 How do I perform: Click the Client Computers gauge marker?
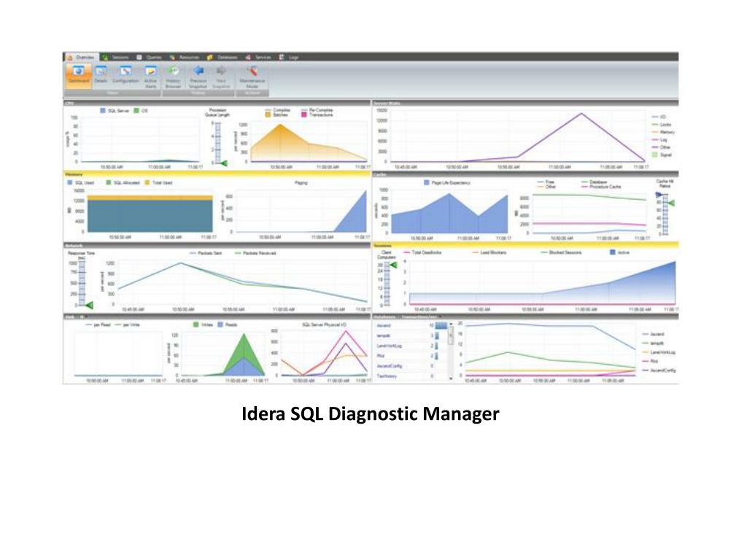pyautogui.click(x=393, y=265)
